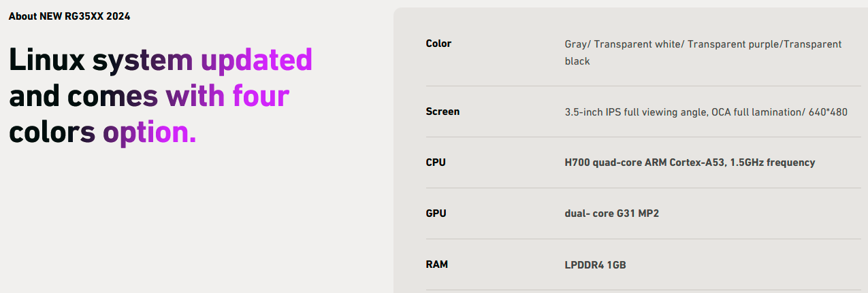Screen dimensions: 868x293
Task: Click the Screen spec label
Action: (443, 111)
